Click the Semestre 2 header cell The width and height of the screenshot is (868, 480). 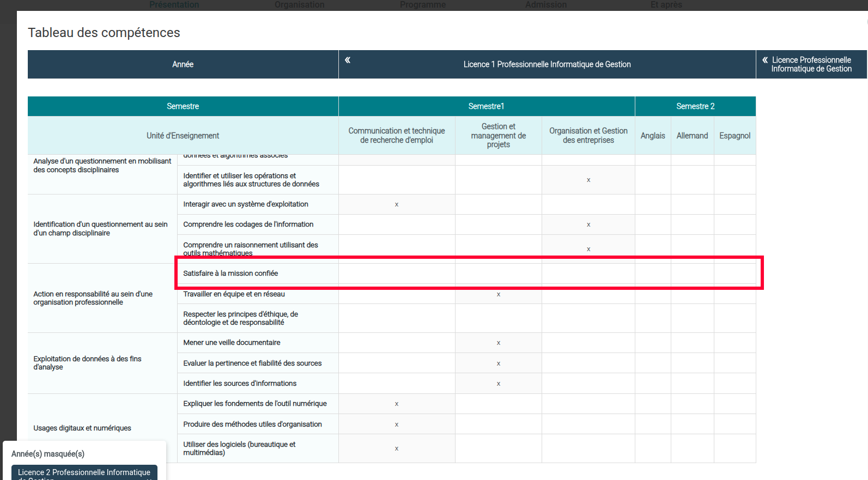(x=695, y=106)
